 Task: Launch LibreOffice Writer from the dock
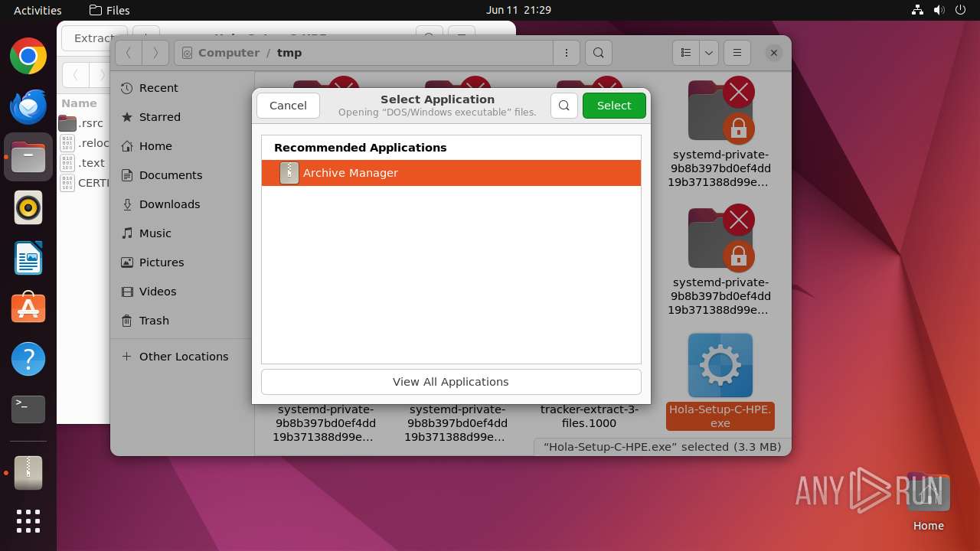click(28, 258)
